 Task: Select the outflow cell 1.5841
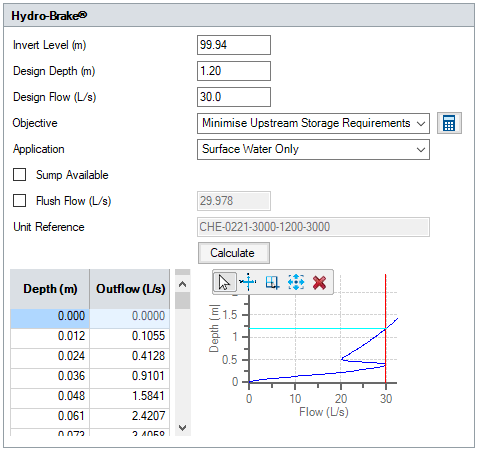click(130, 398)
